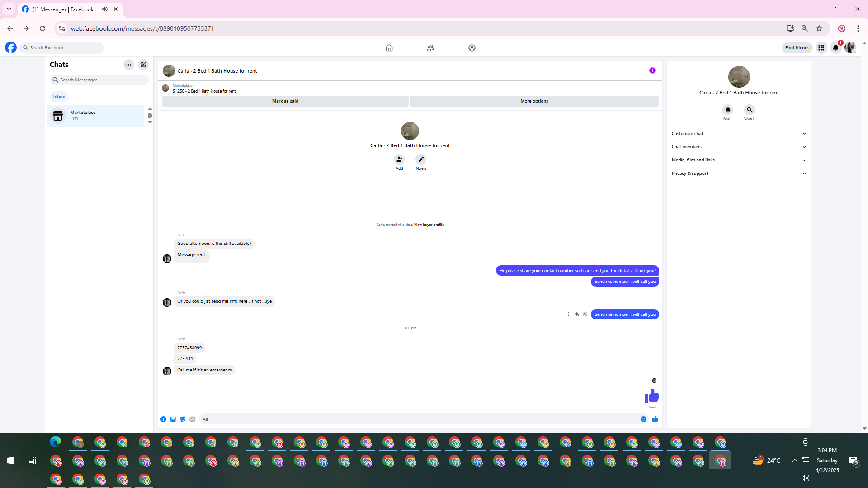Open the taskbar weather widget showing 24°C
This screenshot has width=868, height=488.
tap(767, 460)
